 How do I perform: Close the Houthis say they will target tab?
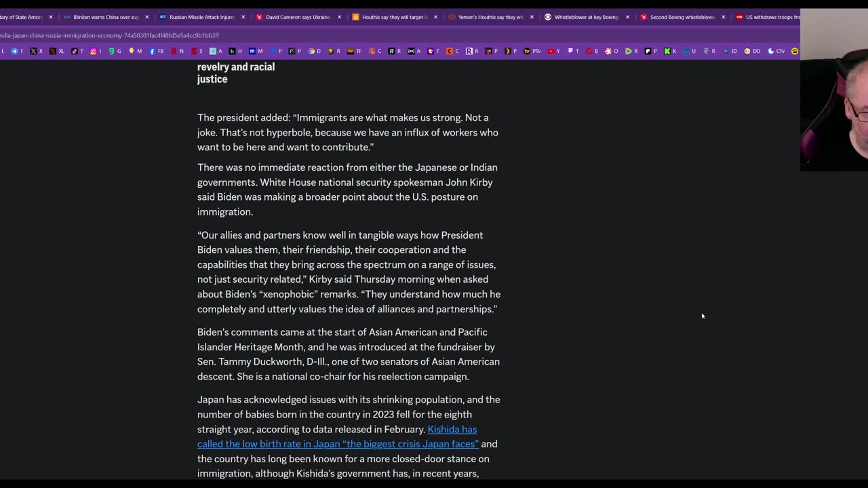[435, 17]
